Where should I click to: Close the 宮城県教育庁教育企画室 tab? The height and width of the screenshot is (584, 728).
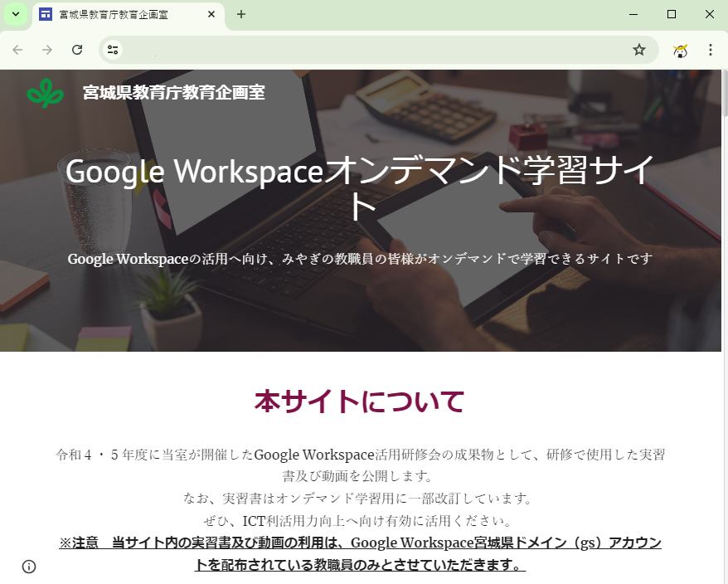(211, 14)
